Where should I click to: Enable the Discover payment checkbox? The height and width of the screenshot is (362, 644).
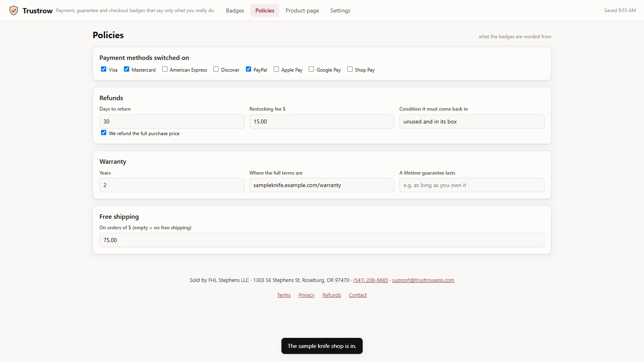pyautogui.click(x=216, y=69)
